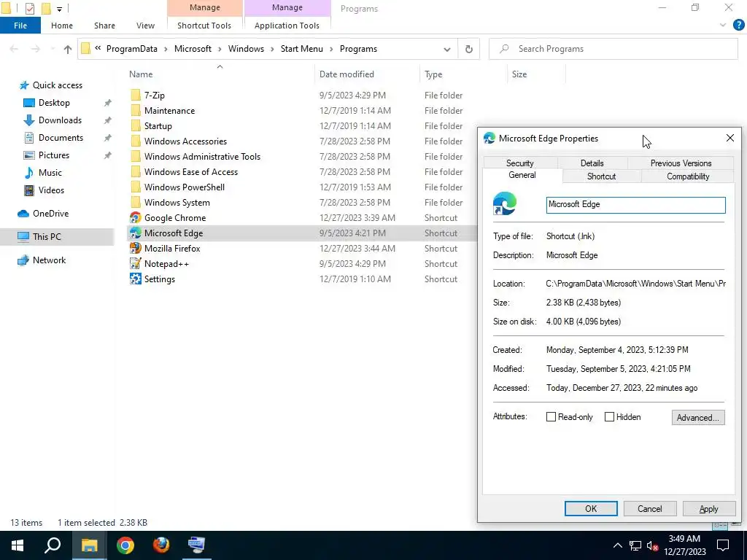
Task: Open the muted volume tray icon
Action: click(x=653, y=545)
